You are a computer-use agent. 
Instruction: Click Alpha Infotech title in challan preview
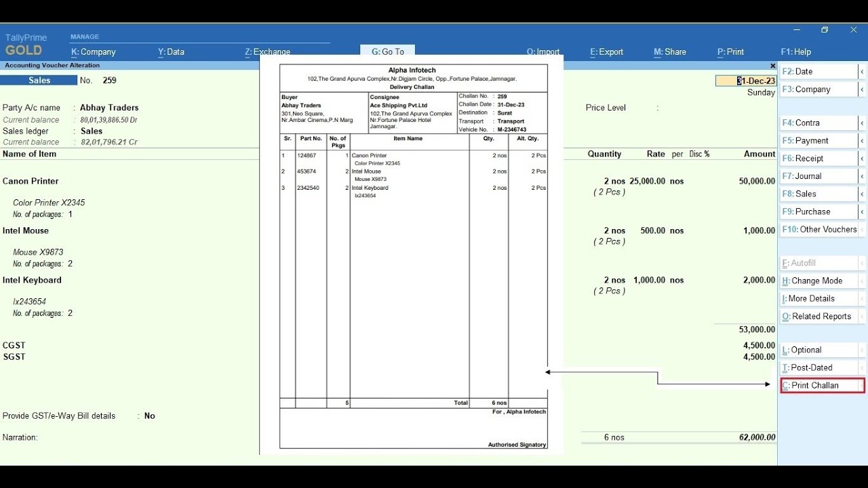(x=412, y=70)
